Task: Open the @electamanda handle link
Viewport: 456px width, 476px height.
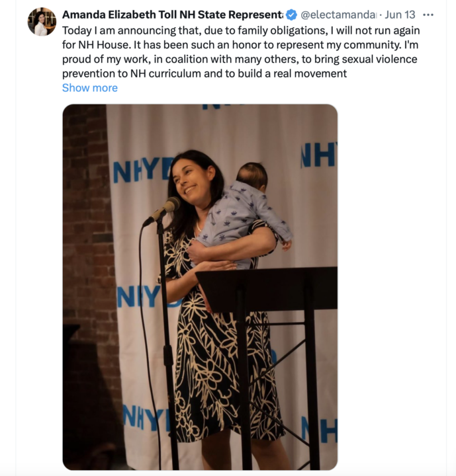Action: click(339, 15)
